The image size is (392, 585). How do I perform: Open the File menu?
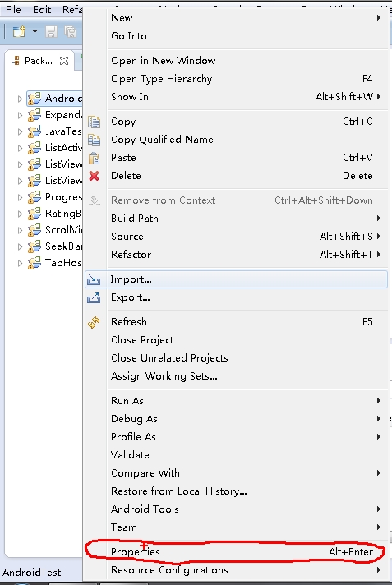[x=13, y=9]
